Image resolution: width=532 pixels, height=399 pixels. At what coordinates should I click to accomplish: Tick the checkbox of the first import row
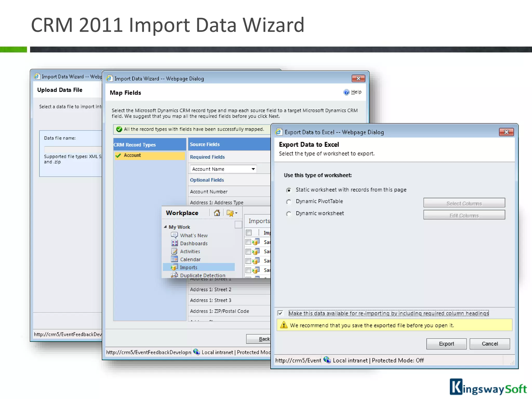tap(248, 242)
